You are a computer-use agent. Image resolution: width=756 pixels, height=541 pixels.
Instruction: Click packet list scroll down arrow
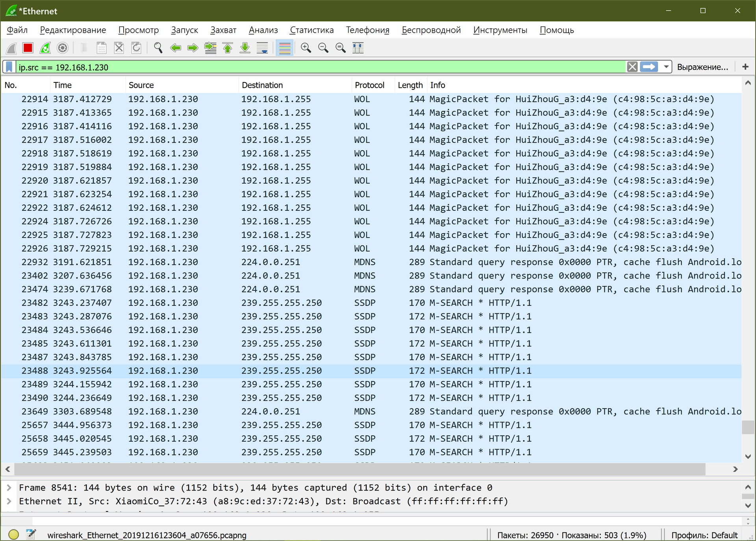748,457
